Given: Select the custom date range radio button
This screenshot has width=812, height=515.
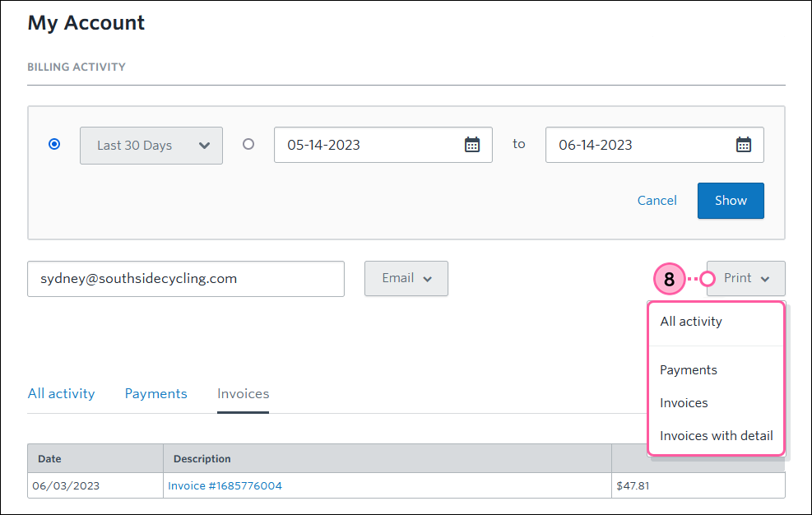Looking at the screenshot, I should 248,144.
